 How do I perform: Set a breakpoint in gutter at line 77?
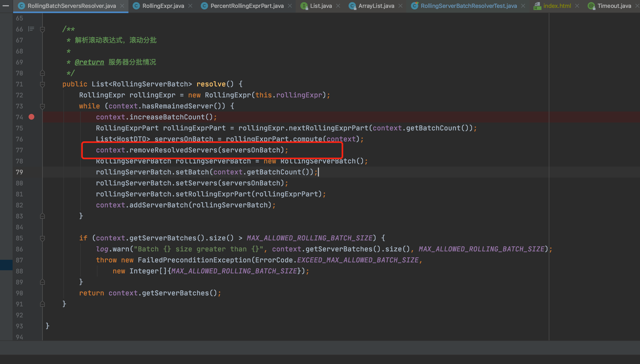31,150
